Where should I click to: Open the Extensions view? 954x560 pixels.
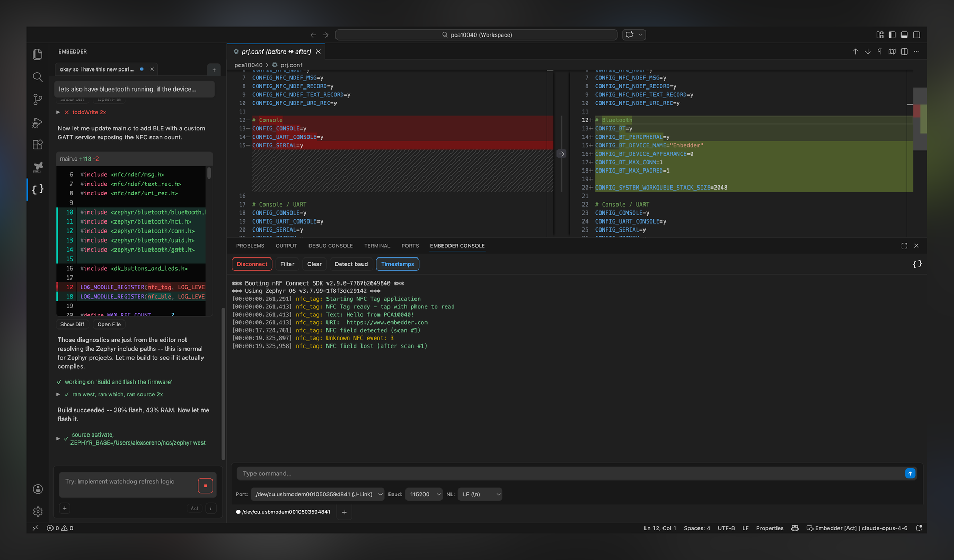pos(38,145)
